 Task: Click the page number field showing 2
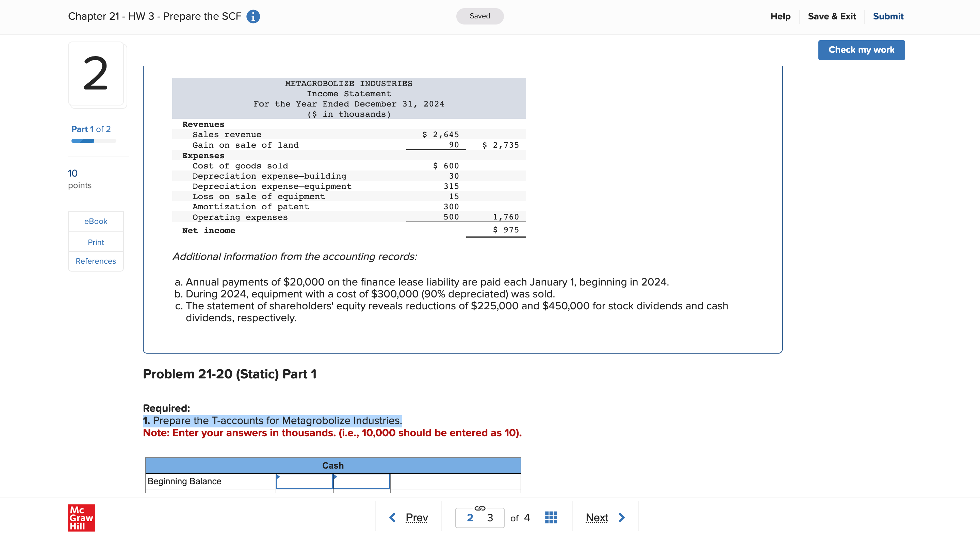tap(470, 517)
